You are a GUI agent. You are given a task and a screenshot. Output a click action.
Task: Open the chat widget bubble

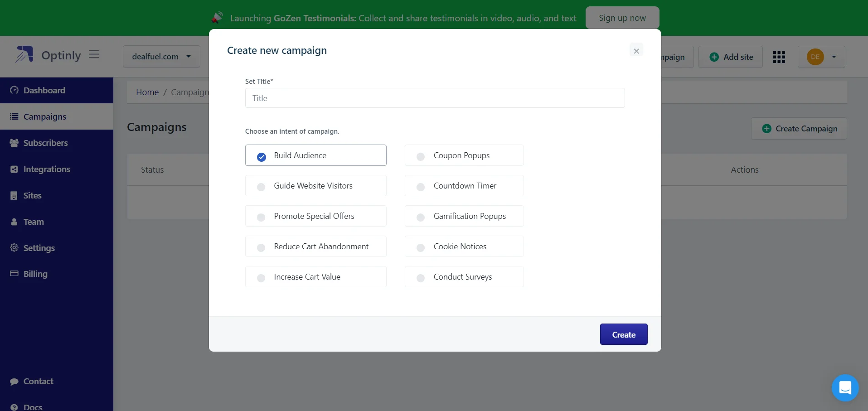(x=844, y=387)
